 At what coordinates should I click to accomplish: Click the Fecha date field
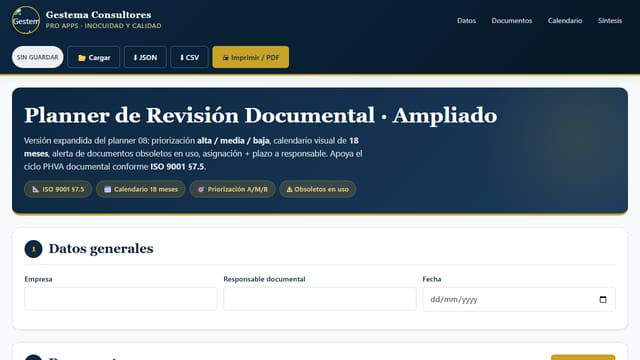tap(519, 299)
